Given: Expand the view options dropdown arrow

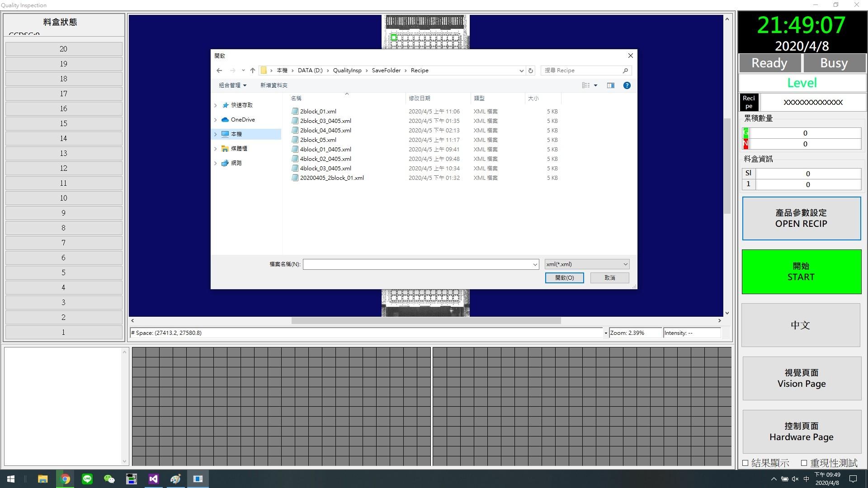Looking at the screenshot, I should (595, 85).
